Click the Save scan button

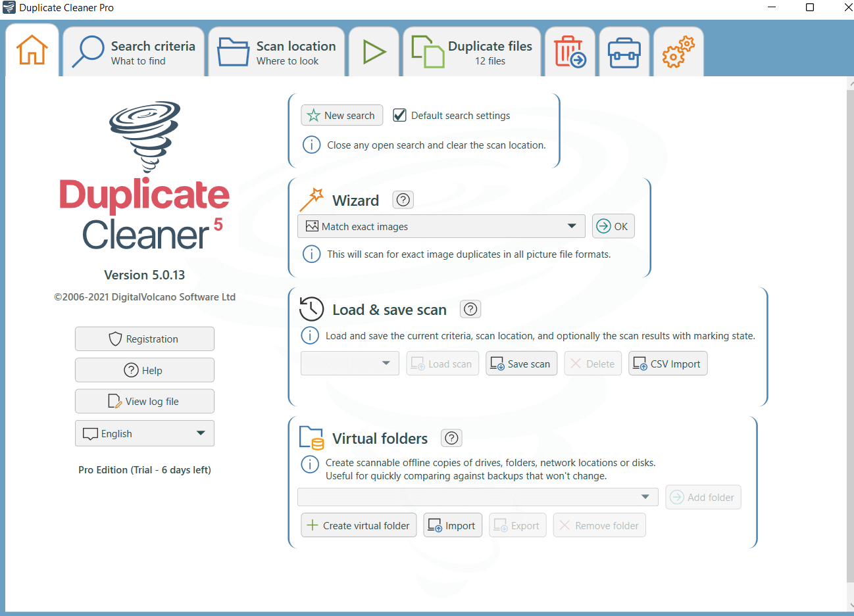pyautogui.click(x=522, y=364)
